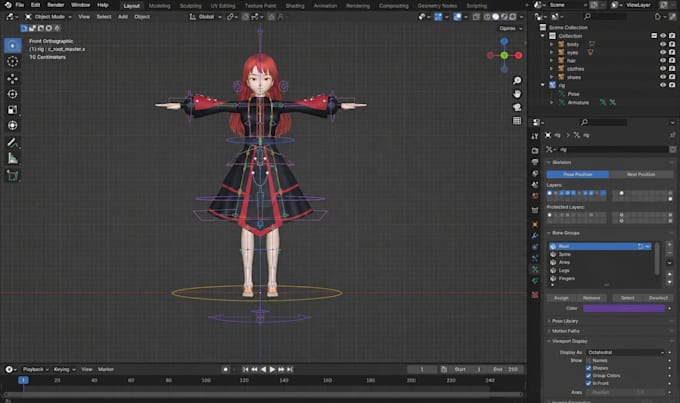Hide the body object in viewport
680x403 pixels.
tap(663, 44)
